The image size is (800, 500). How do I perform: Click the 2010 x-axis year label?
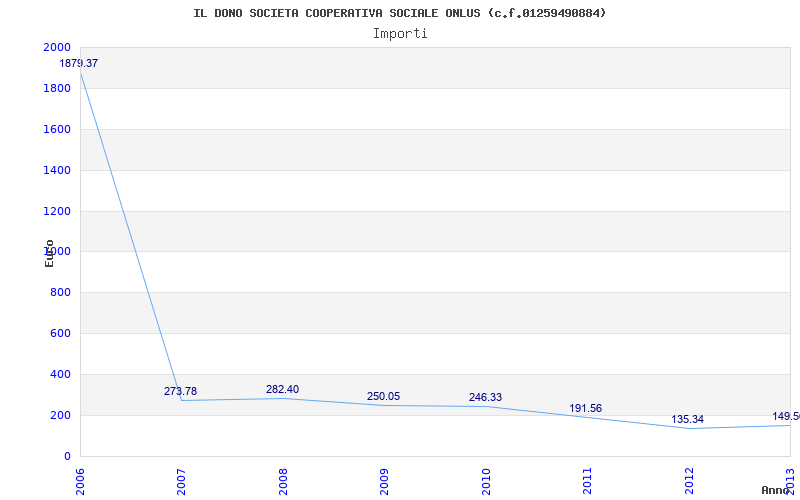click(486, 481)
